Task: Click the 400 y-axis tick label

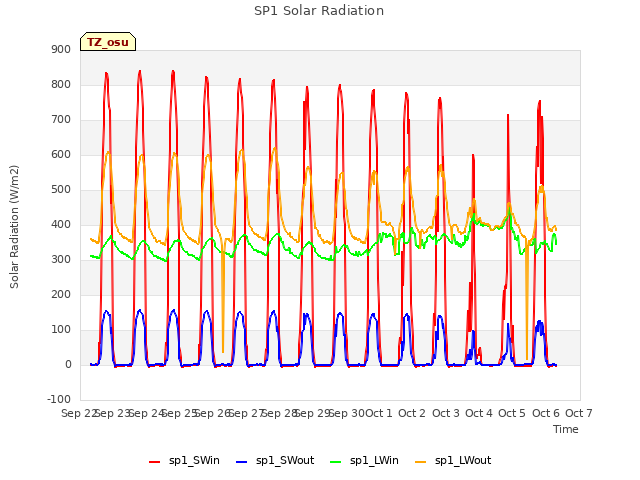Action: [61, 224]
